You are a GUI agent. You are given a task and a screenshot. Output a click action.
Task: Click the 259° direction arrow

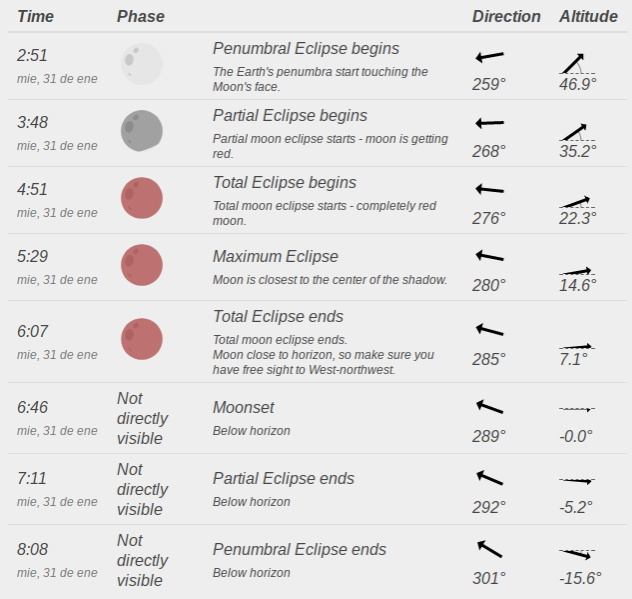(x=489, y=57)
